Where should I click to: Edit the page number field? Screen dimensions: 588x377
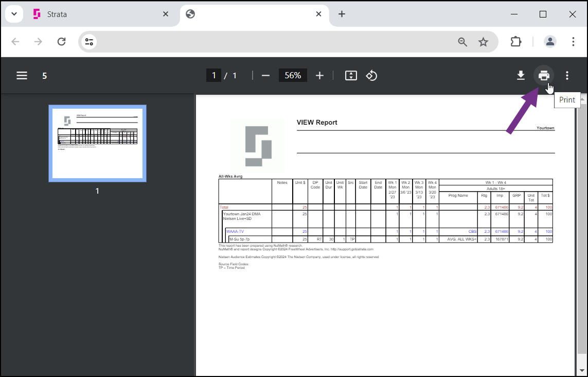(213, 75)
